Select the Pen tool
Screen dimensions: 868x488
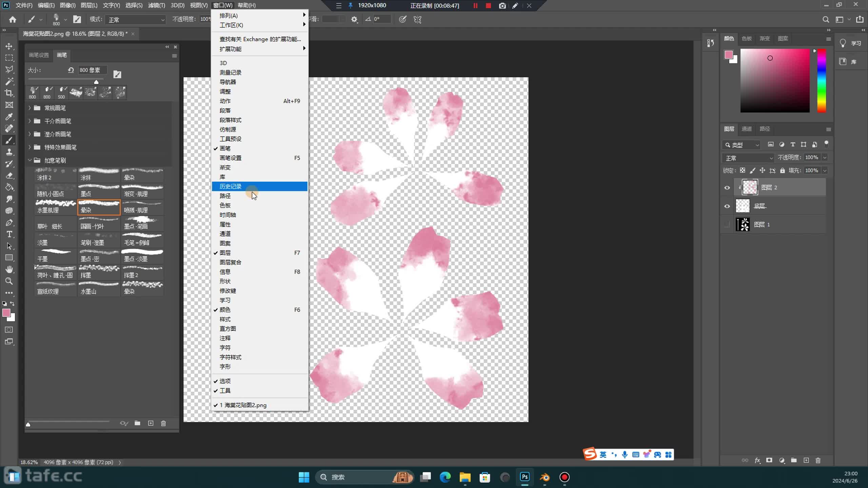pyautogui.click(x=9, y=223)
